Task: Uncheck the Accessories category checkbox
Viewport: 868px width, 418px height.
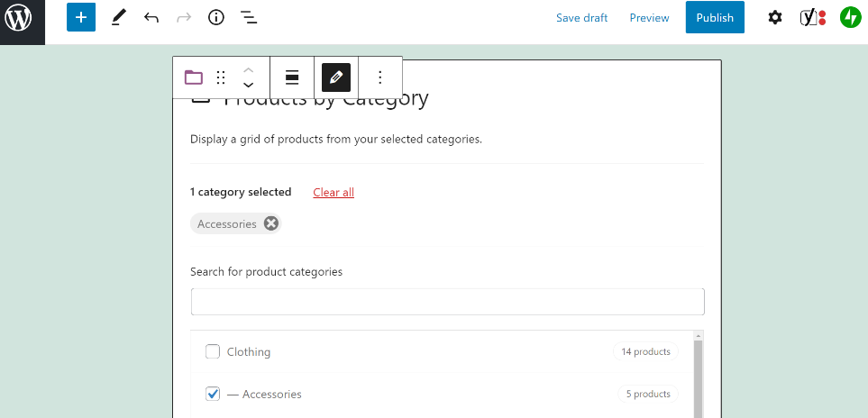Action: 213,394
